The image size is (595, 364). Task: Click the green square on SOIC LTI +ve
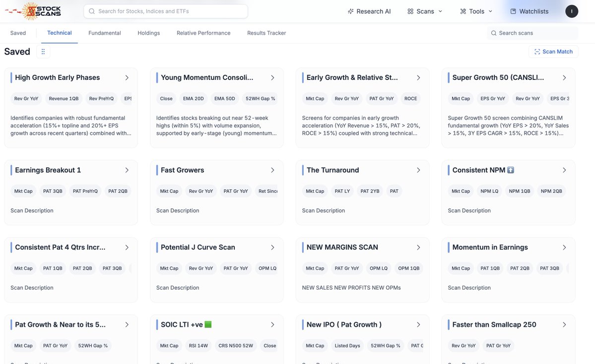click(x=208, y=324)
